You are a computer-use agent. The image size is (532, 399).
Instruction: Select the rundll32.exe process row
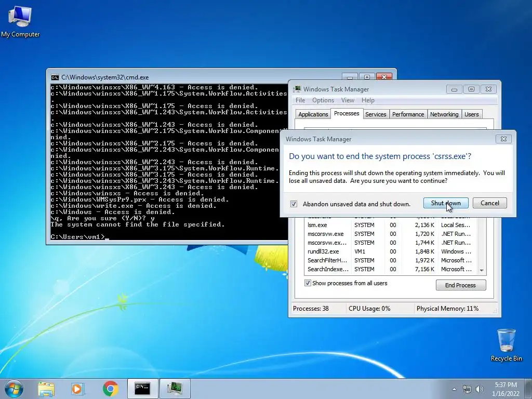pos(392,251)
